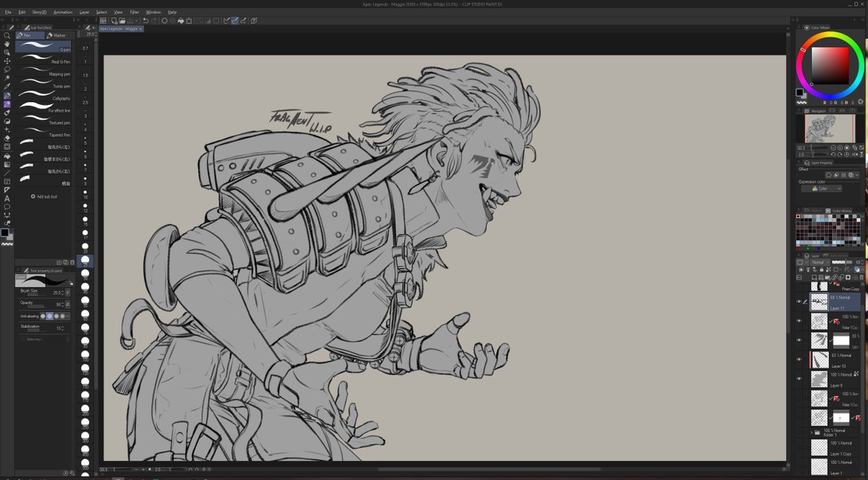Viewport: 868px width, 480px height.
Task: Click the Clear layer icon in command bar
Action: (164, 20)
